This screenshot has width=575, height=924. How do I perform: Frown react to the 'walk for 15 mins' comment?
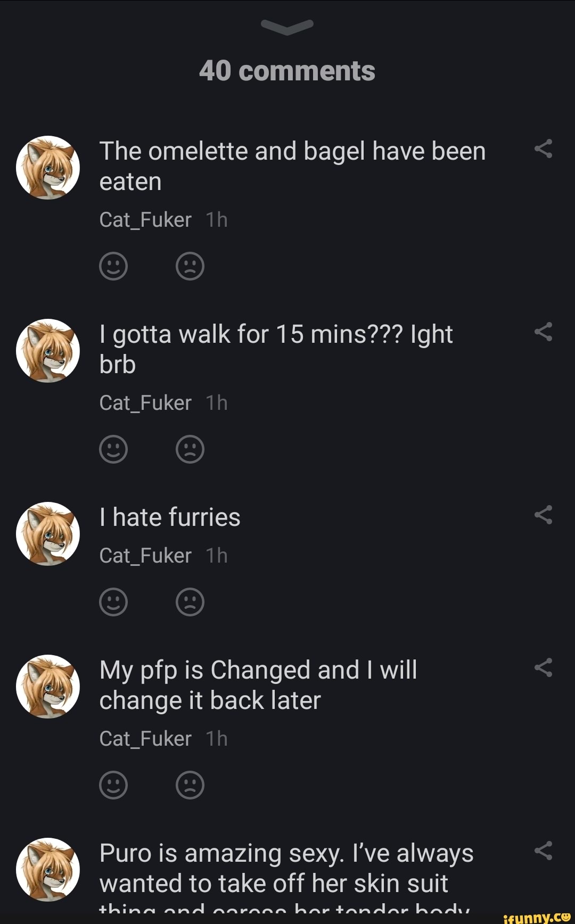(x=190, y=449)
